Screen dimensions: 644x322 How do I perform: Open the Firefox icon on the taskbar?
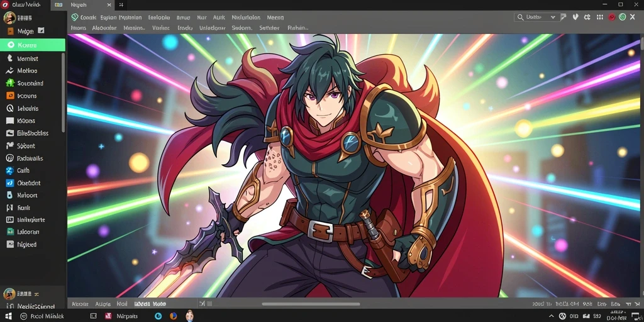point(174,316)
